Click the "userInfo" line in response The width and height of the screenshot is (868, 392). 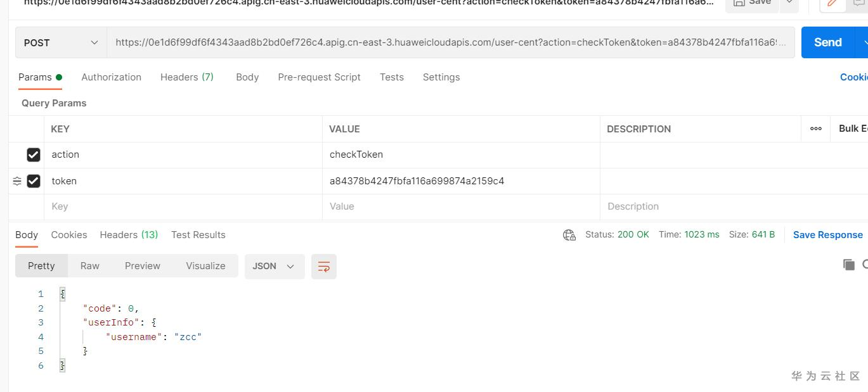[x=120, y=322]
